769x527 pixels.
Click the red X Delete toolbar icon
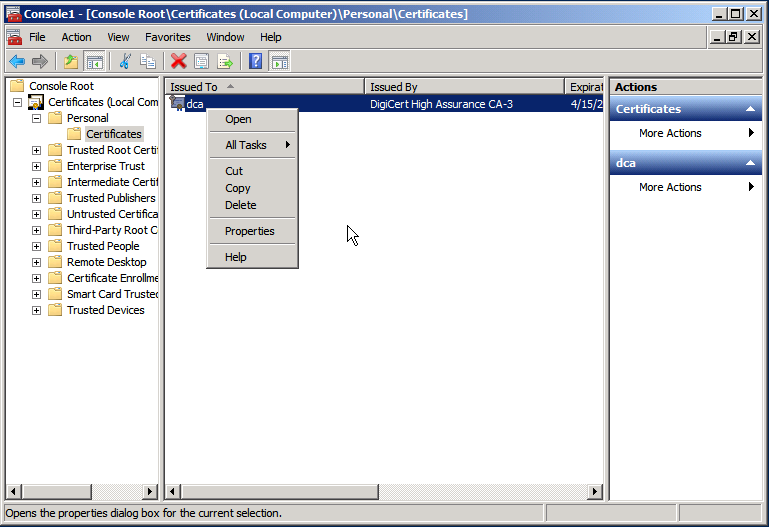tap(179, 62)
